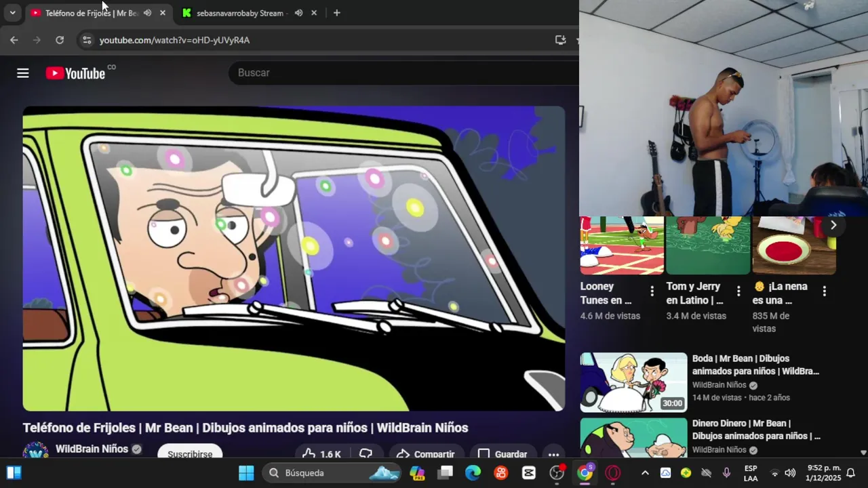Image resolution: width=868 pixels, height=488 pixels.
Task: Open more actions three-dot button under video
Action: click(553, 454)
